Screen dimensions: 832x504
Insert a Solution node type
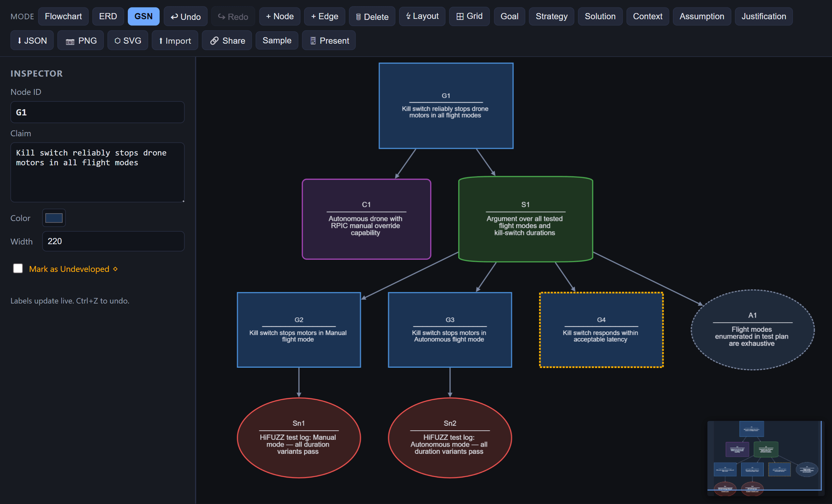click(x=600, y=16)
